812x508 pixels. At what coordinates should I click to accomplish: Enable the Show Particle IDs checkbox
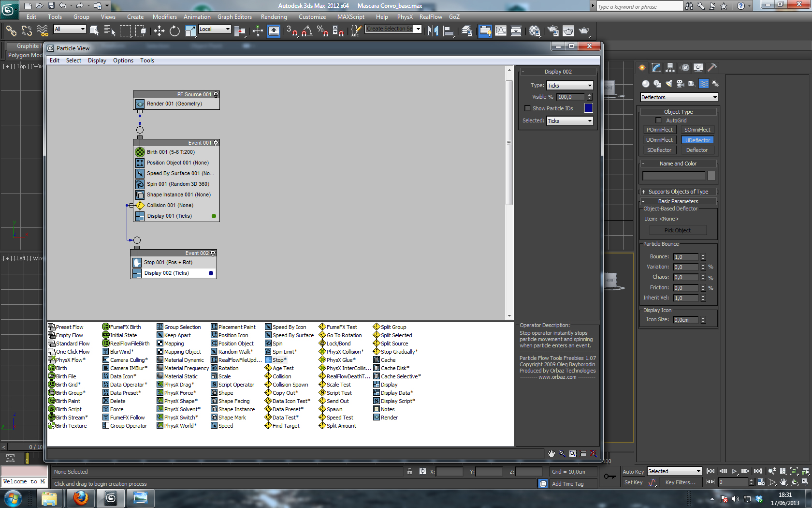pos(527,108)
